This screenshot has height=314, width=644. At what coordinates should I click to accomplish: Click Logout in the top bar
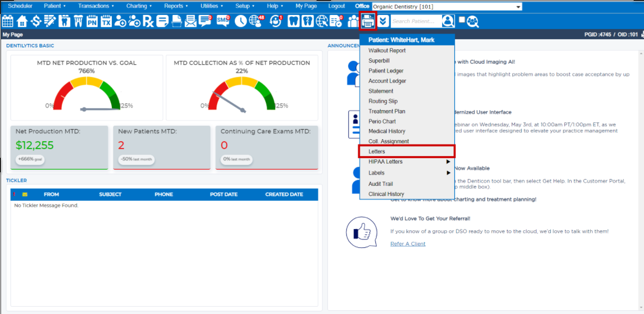click(336, 6)
